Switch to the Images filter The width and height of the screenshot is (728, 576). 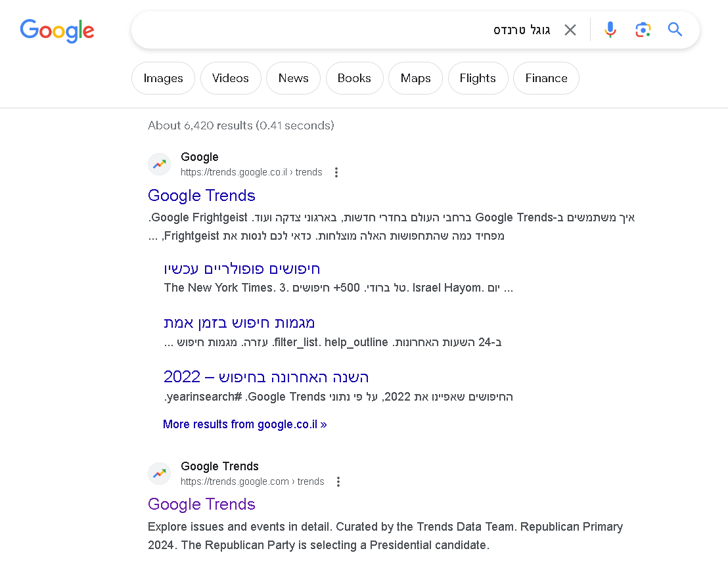pos(163,78)
